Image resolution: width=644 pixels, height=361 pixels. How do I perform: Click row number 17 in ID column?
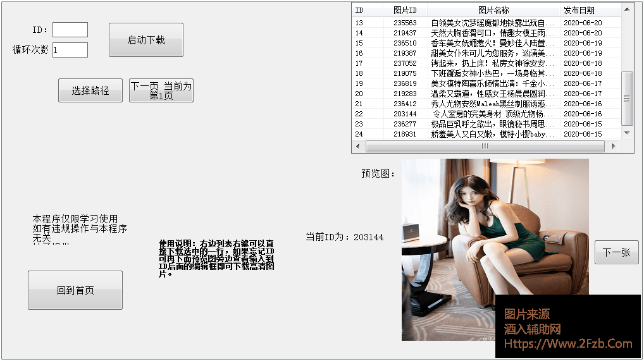(359, 63)
